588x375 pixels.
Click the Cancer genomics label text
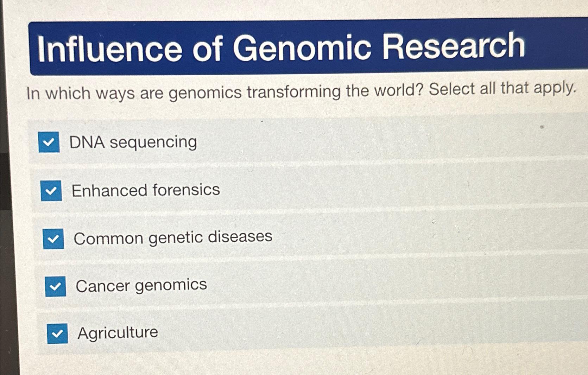141,285
